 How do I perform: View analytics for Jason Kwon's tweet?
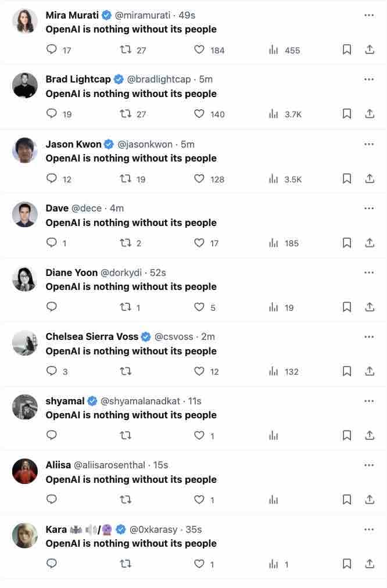[x=274, y=179]
